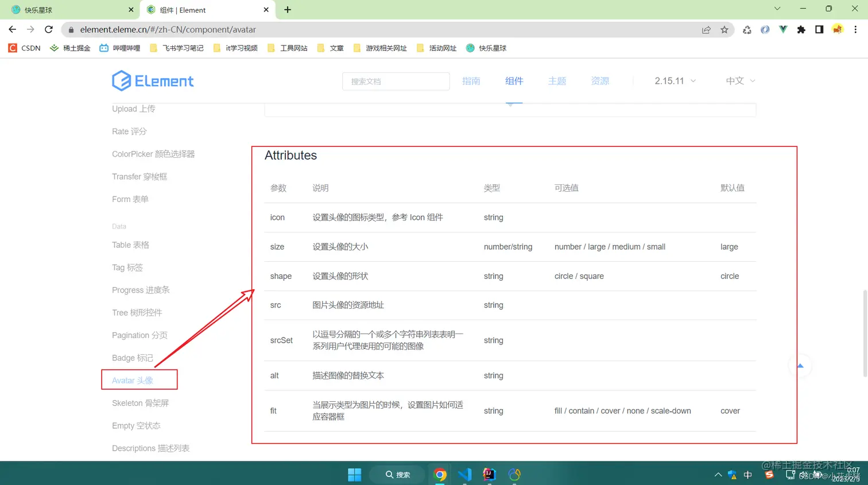The height and width of the screenshot is (485, 868).
Task: Go to Transfer 穿梭框 component
Action: tap(139, 177)
